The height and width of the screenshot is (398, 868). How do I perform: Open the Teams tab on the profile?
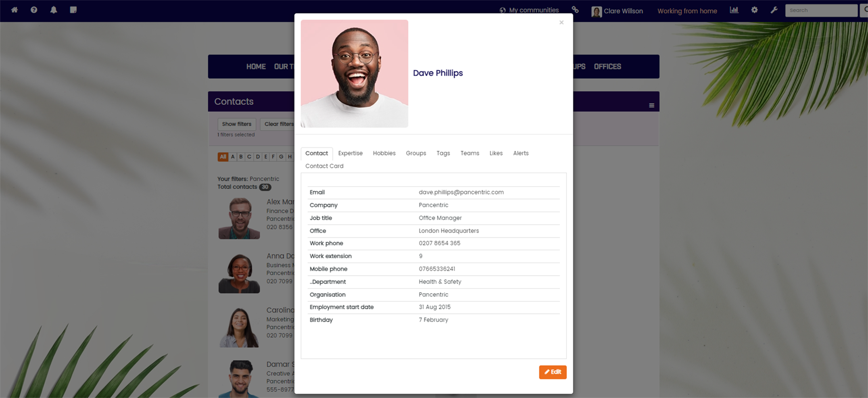point(469,153)
